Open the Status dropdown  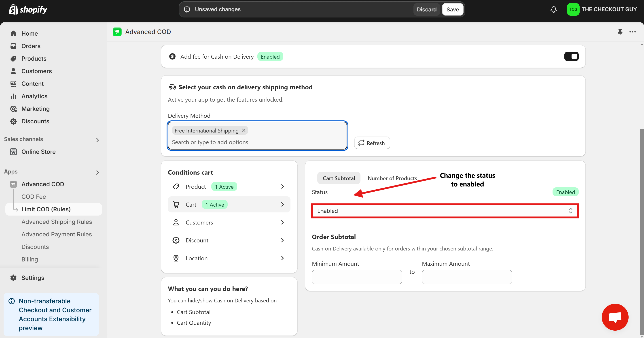tap(445, 211)
